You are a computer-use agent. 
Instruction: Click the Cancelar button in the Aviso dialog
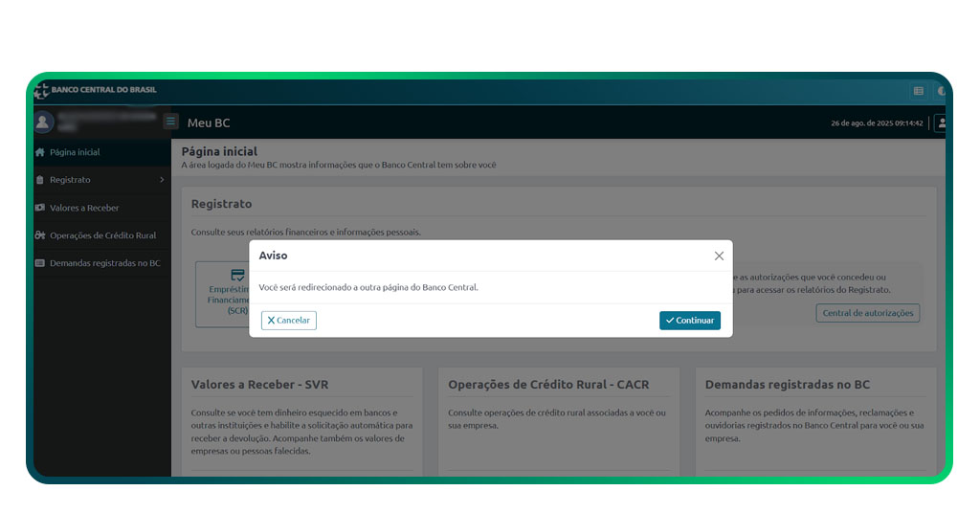click(x=288, y=320)
